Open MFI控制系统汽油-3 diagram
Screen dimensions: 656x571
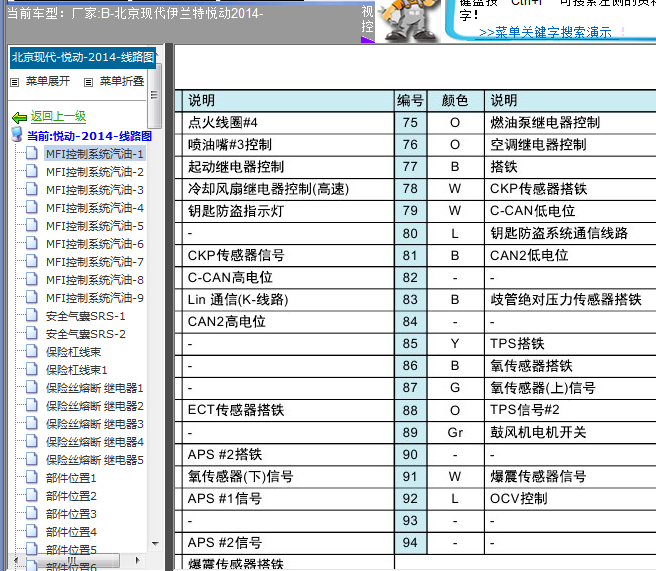coord(95,190)
